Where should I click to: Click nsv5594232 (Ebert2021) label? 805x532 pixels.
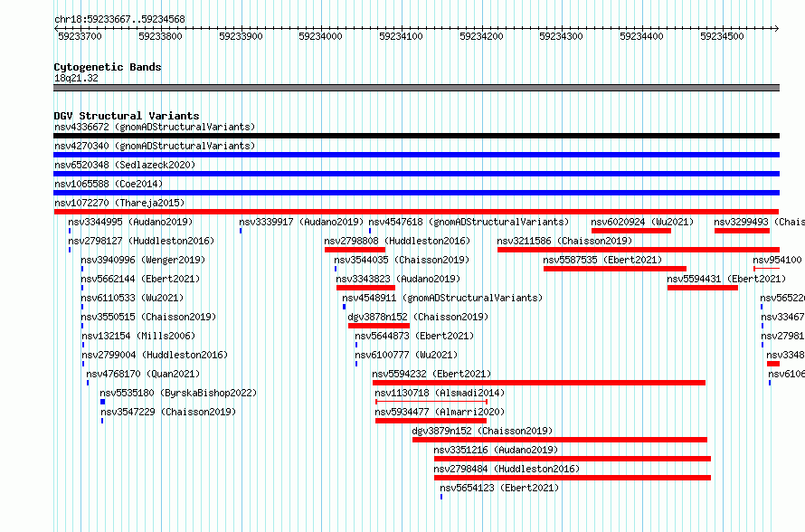point(431,374)
